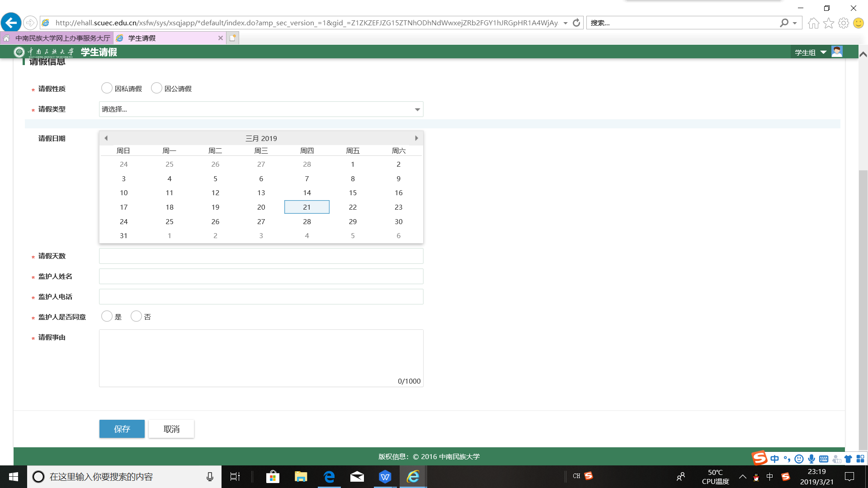Expand the 学生组 dropdown

(811, 52)
